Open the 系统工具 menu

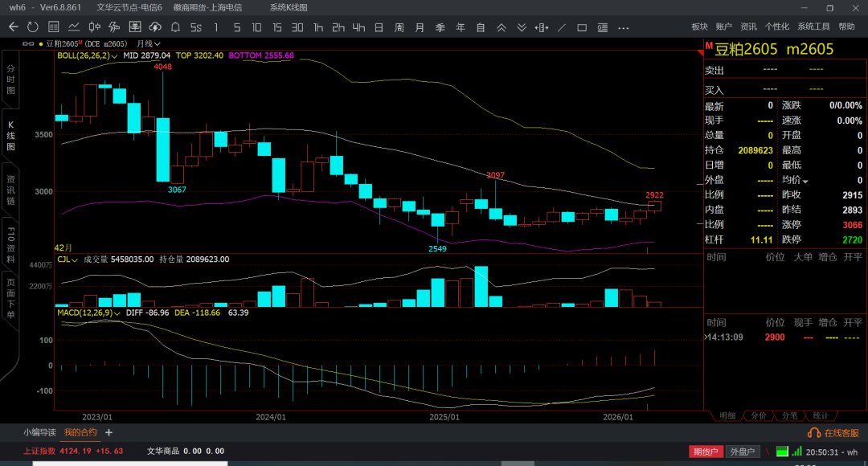(813, 27)
